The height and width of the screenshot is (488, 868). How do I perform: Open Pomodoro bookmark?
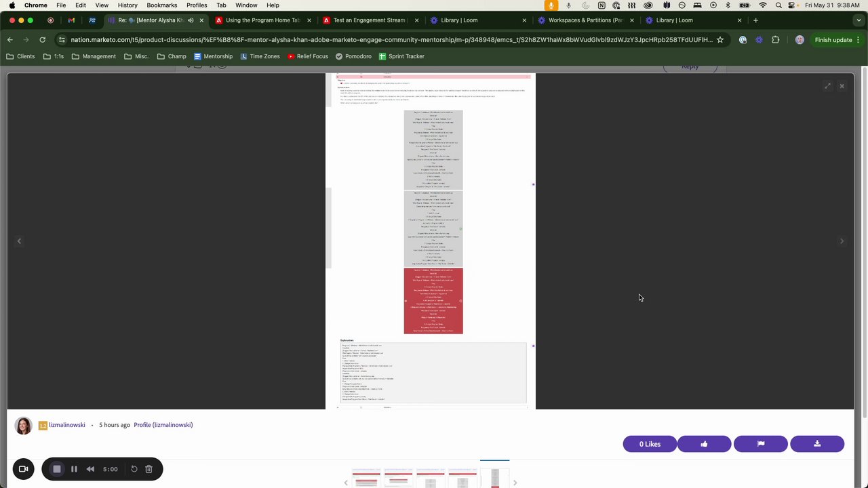(x=353, y=56)
